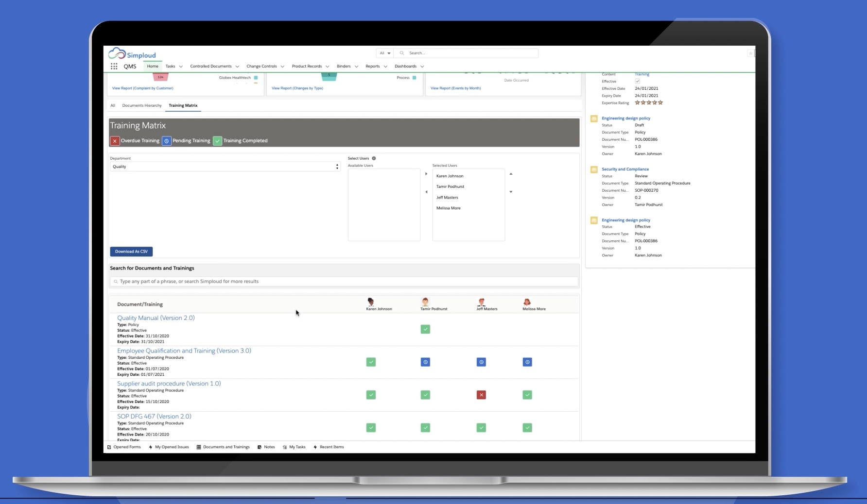Viewport: 867px width, 504px height.
Task: Click Tamir Podhurst's pending status for Employee Qualification
Action: coord(425,362)
